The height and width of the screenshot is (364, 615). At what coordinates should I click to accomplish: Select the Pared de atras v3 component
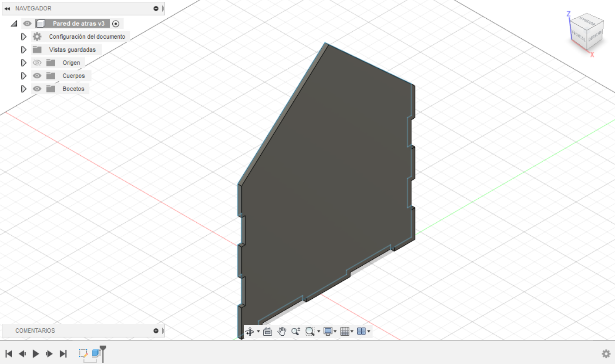click(79, 23)
